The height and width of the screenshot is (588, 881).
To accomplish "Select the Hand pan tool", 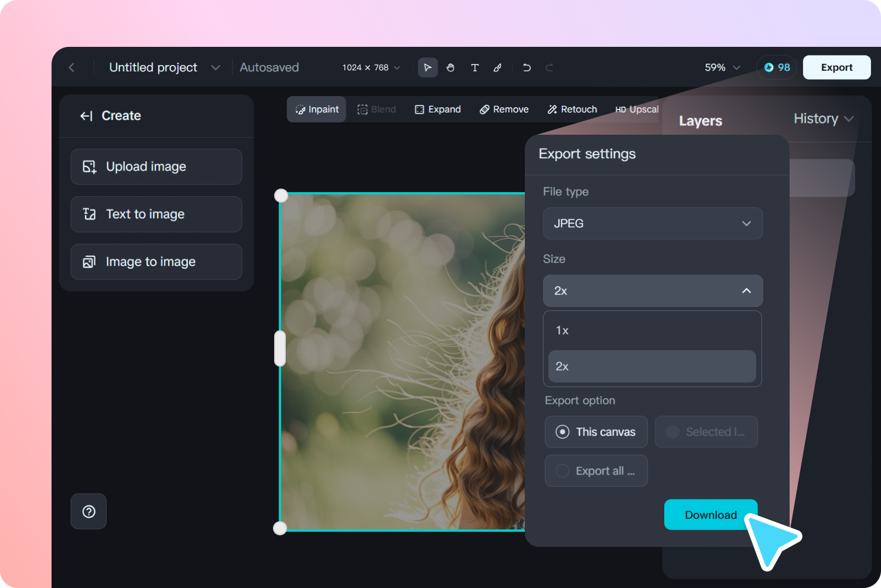I will 450,67.
